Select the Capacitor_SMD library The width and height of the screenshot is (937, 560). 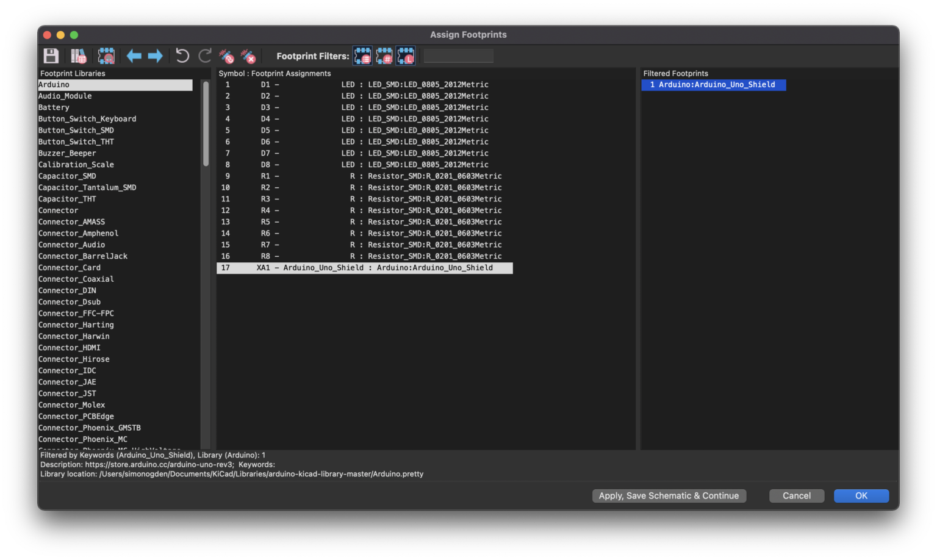click(67, 176)
